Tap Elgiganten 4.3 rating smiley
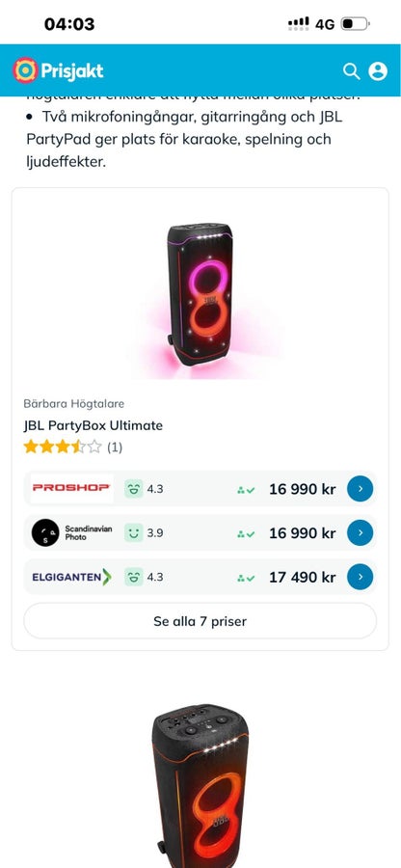The height and width of the screenshot is (868, 401). pos(133,577)
